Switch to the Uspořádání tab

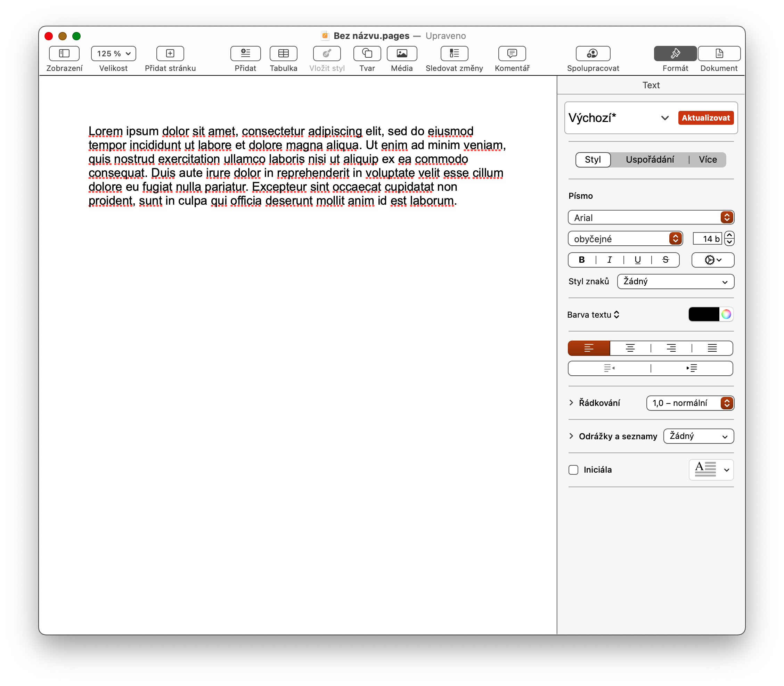650,160
